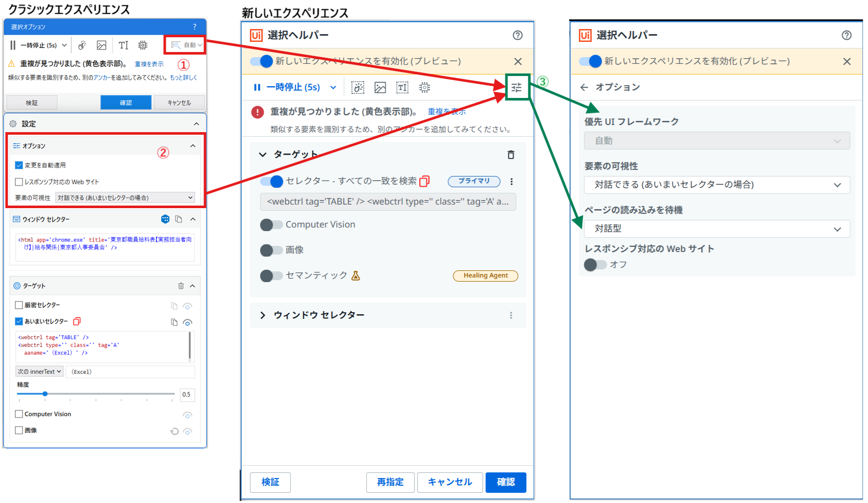
Task: Turn on レスポンシブ対応の Web サイト switch on オプション page
Action: click(x=595, y=265)
